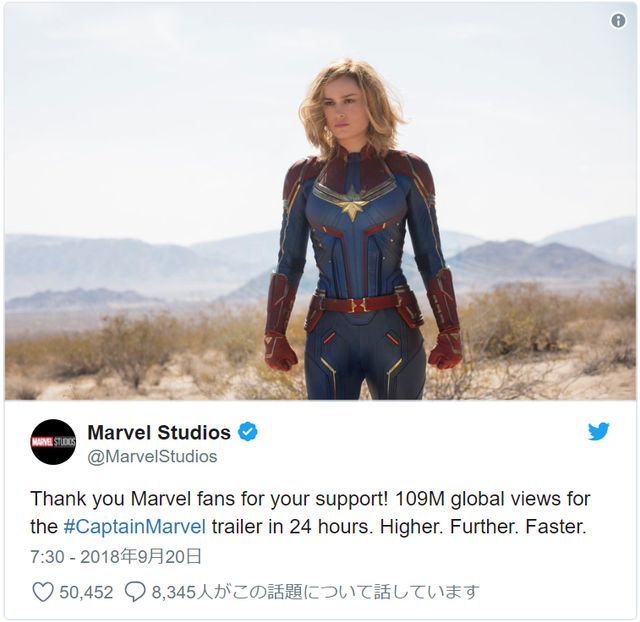Open the @MarvelStudios handle

coord(152,456)
